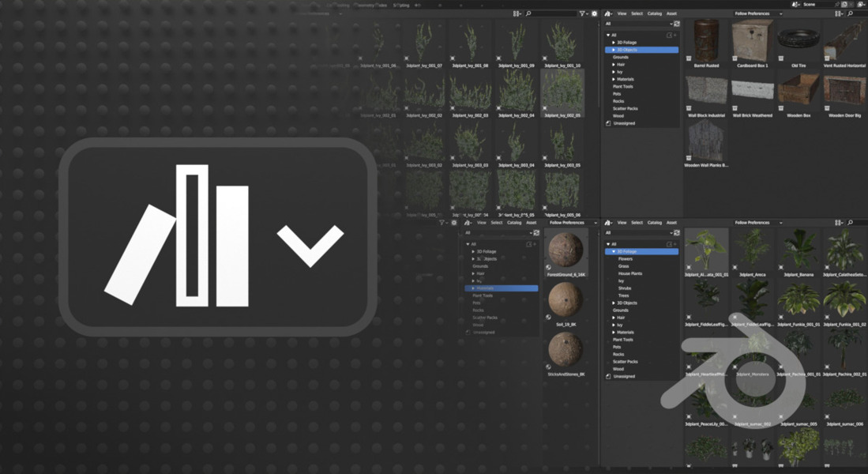Open Follow Preferences dropdown in 3D Objects browser
The image size is (868, 474).
point(757,13)
